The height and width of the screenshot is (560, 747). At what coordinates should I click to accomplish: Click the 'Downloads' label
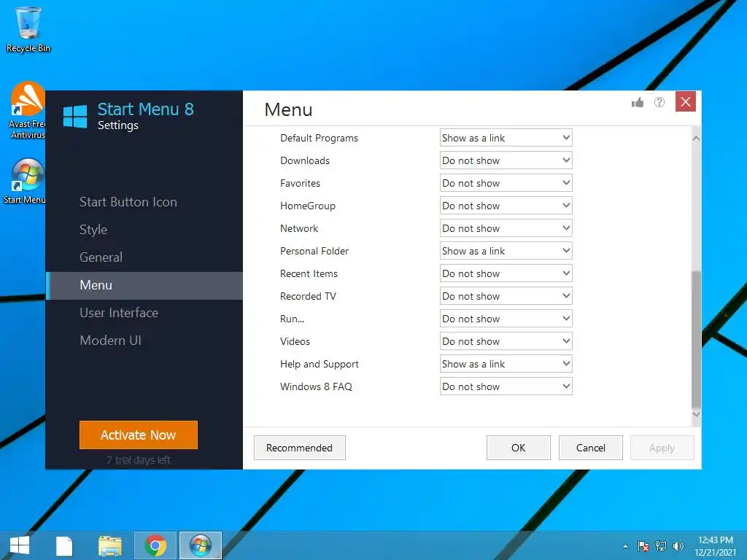[305, 160]
